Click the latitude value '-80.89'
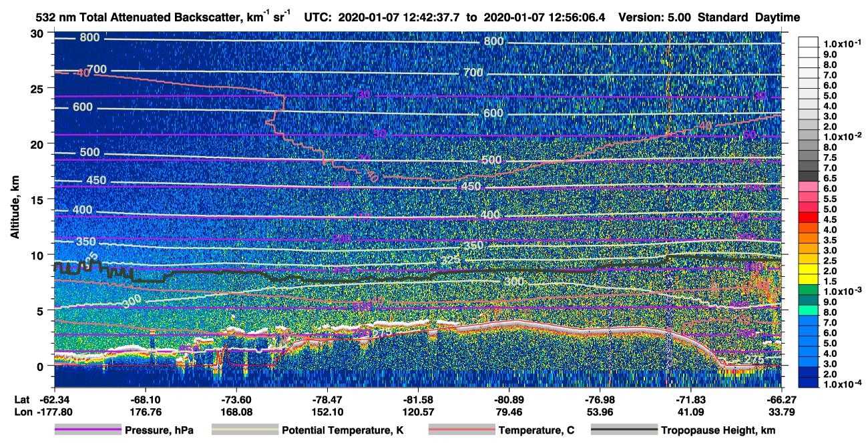The width and height of the screenshot is (868, 445). pyautogui.click(x=509, y=400)
